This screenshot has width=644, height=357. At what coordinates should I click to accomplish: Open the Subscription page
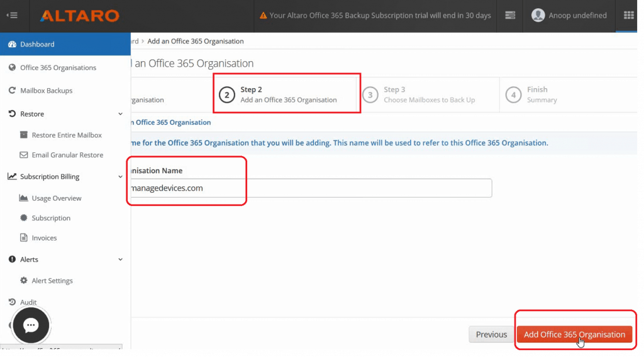pyautogui.click(x=51, y=218)
